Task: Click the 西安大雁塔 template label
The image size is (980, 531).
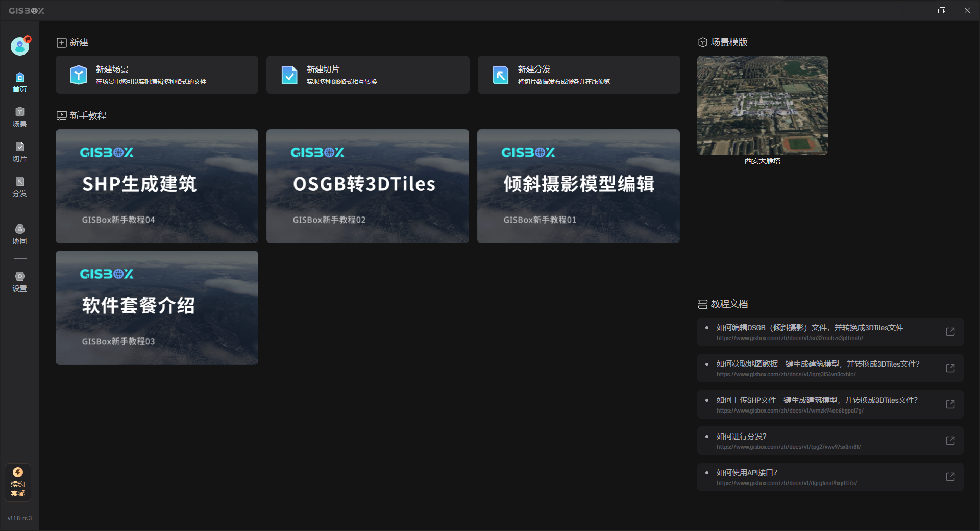Action: coord(763,161)
